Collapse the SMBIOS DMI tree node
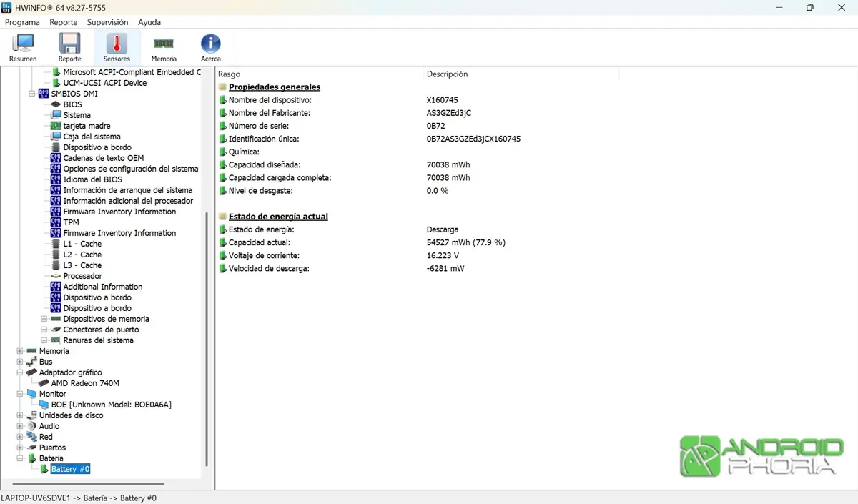This screenshot has width=858, height=504. coord(31,94)
